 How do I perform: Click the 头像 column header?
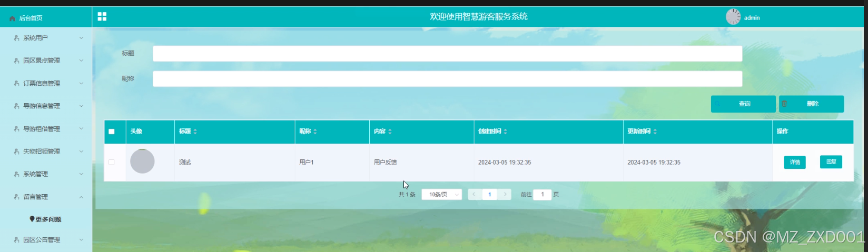click(136, 132)
